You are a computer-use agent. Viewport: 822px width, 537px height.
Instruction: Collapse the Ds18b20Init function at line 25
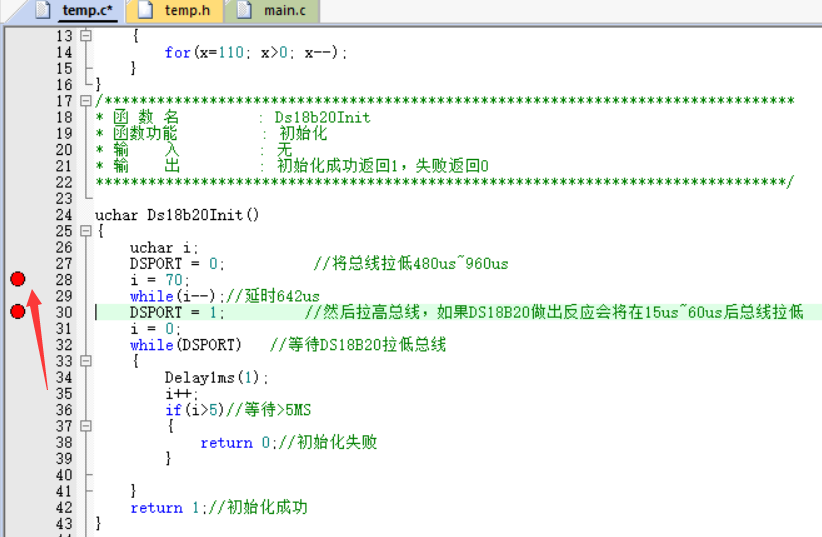click(x=86, y=231)
